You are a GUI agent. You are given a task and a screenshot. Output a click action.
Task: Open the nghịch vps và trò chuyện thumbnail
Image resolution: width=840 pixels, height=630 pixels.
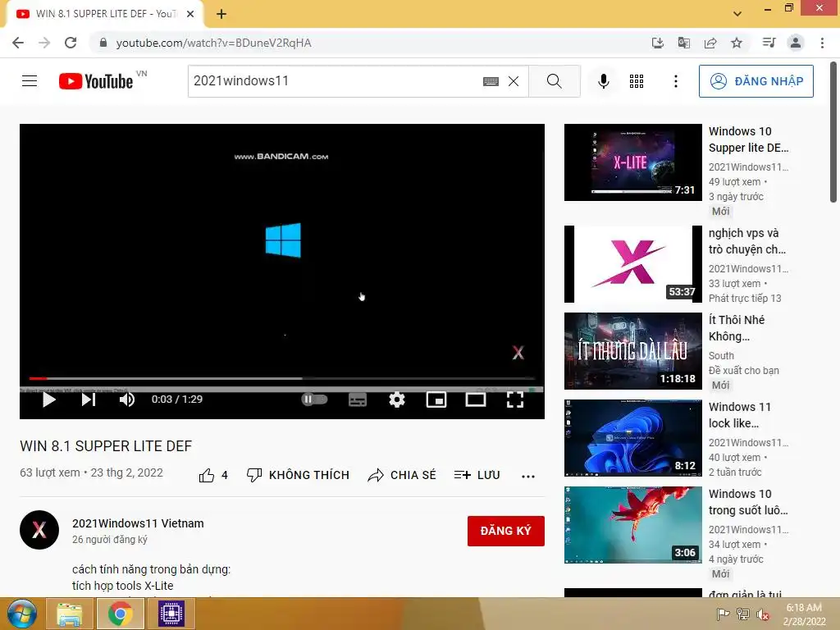pos(632,264)
